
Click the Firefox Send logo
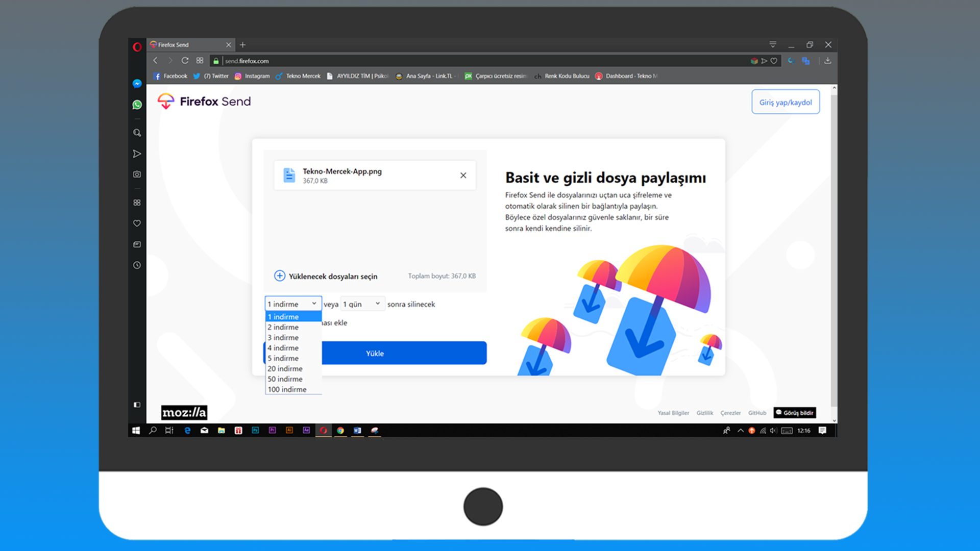click(x=204, y=102)
